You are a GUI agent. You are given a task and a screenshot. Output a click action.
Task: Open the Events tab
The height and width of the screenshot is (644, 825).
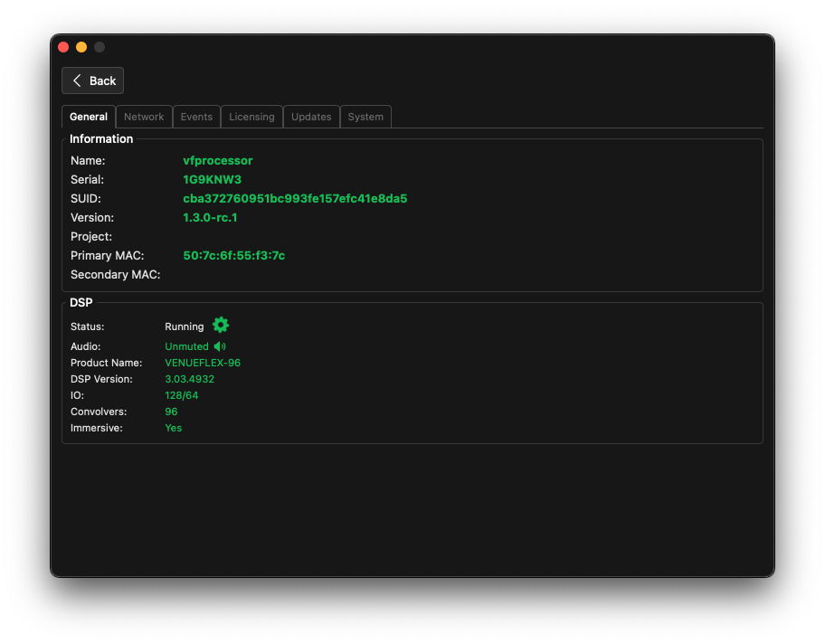pyautogui.click(x=196, y=117)
